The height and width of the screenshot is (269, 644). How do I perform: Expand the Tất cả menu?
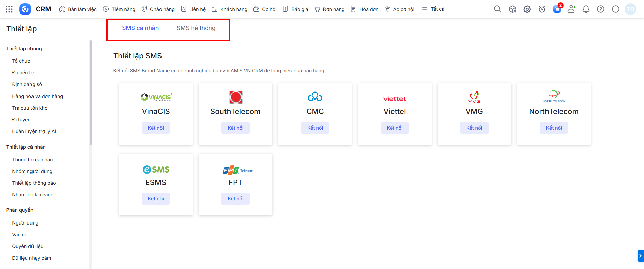point(433,9)
